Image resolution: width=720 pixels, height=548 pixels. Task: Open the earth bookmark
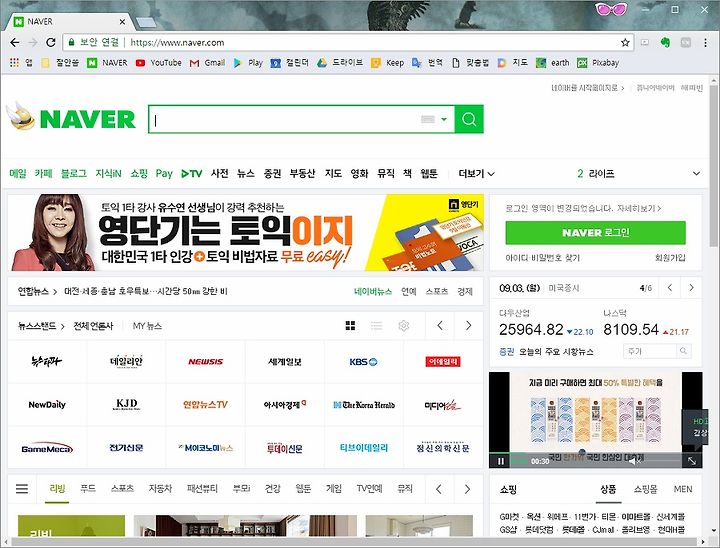pos(553,63)
